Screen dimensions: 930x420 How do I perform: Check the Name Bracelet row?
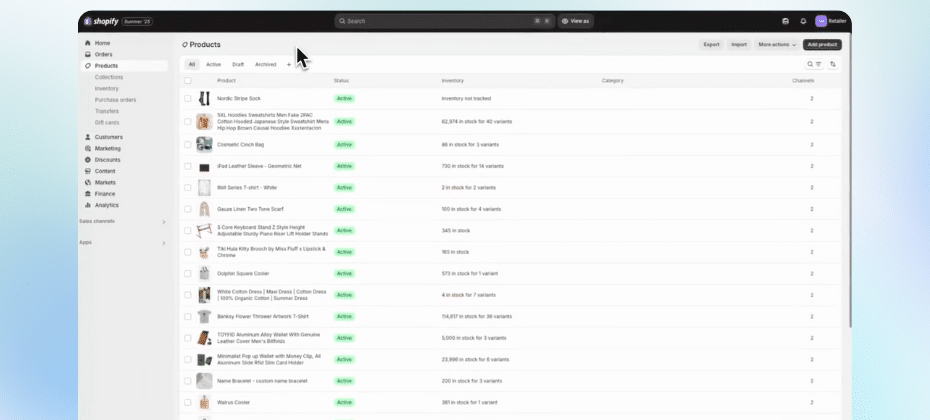point(187,381)
